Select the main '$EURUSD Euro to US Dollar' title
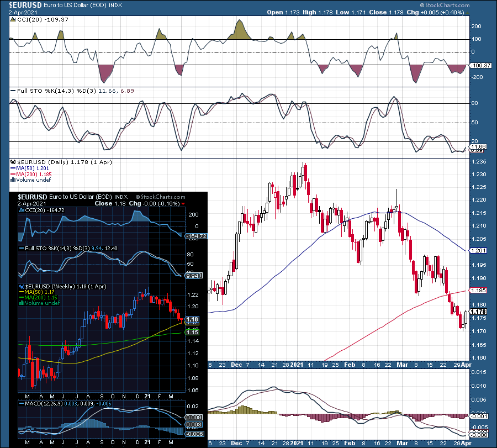This screenshot has width=497, height=448. (65, 5)
